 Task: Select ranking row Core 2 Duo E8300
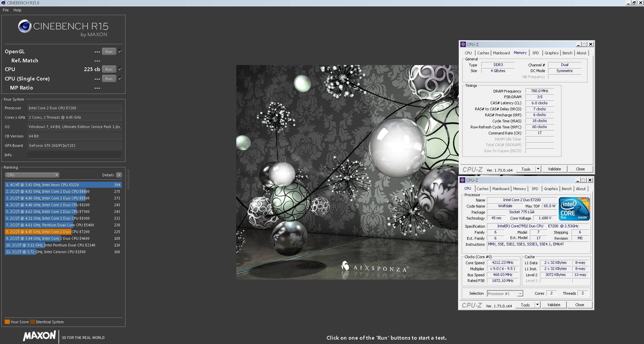[x=63, y=218]
